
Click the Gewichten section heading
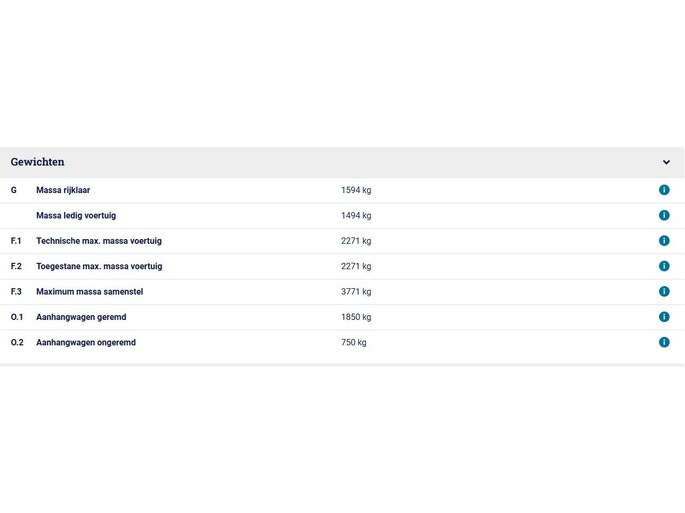(x=37, y=162)
